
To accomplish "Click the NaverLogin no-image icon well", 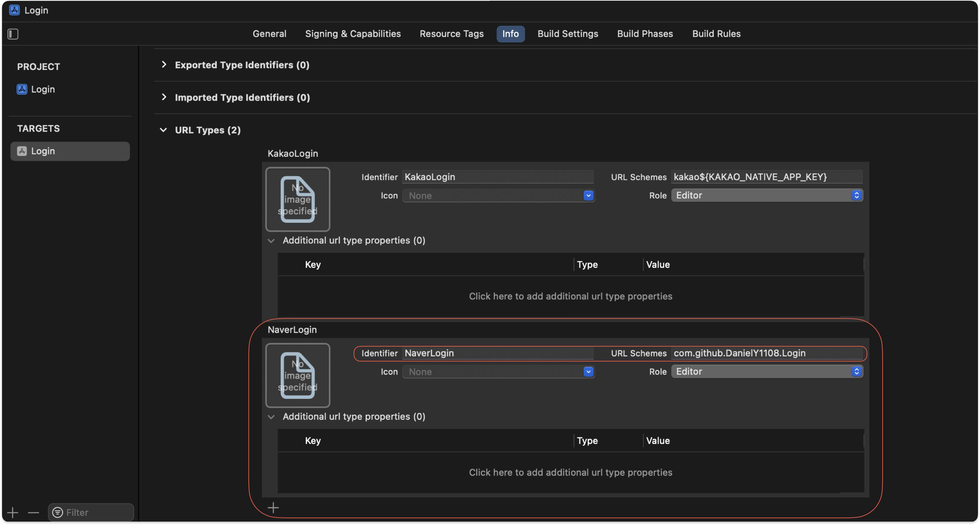I will (298, 375).
